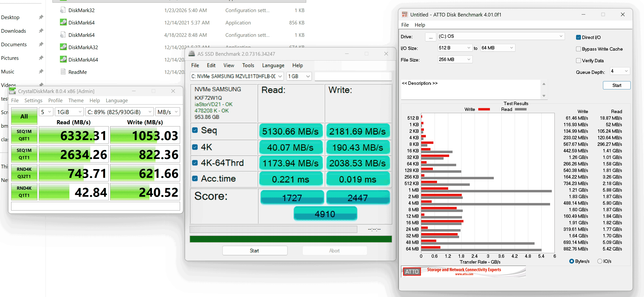Uncheck Direct I/O in ATTO
Viewport: 644px width, 297px height.
point(578,37)
